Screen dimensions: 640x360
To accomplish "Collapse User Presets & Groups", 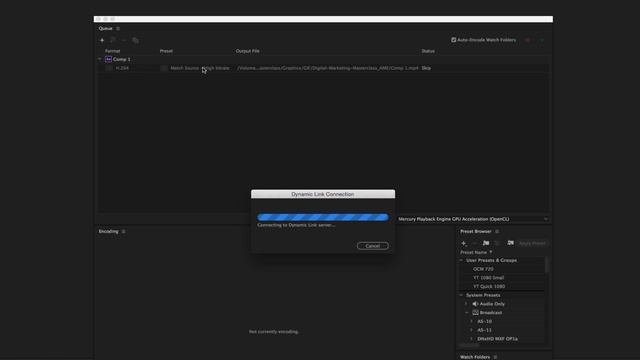I will (462, 260).
